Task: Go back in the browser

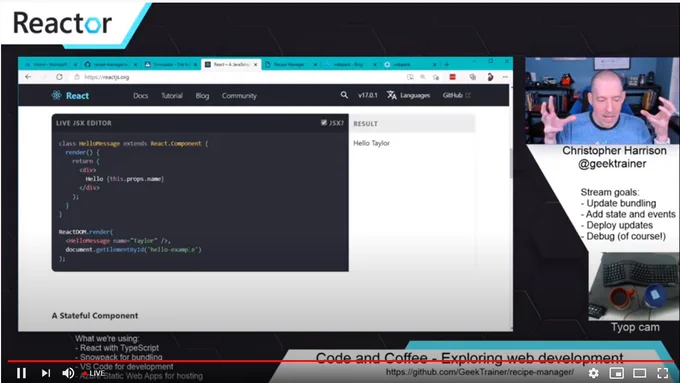Action: (x=28, y=77)
